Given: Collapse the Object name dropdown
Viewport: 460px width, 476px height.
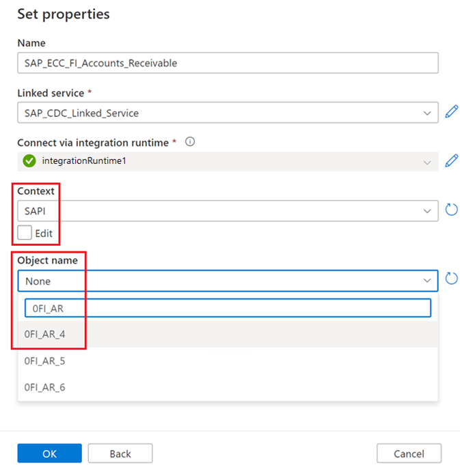Looking at the screenshot, I should pos(427,280).
